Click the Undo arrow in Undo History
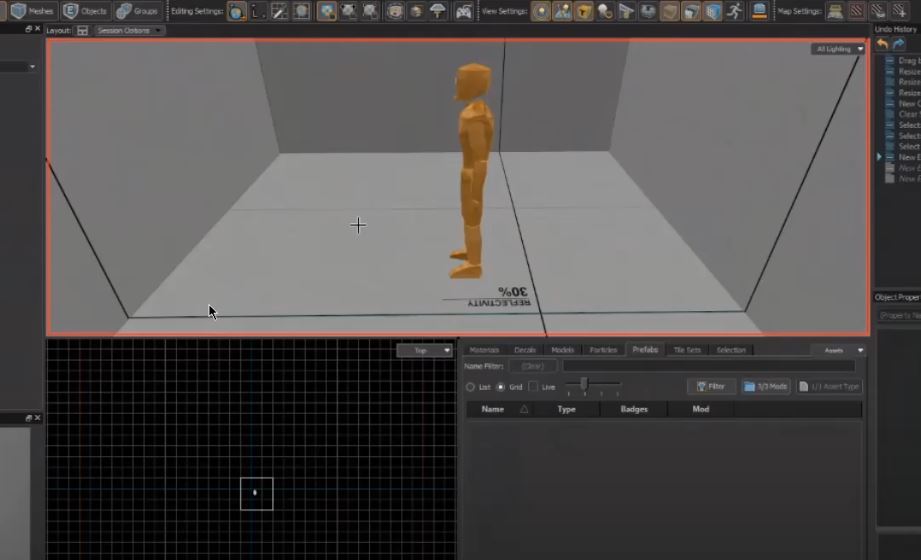Screen dimensions: 921x560 pyautogui.click(x=882, y=44)
